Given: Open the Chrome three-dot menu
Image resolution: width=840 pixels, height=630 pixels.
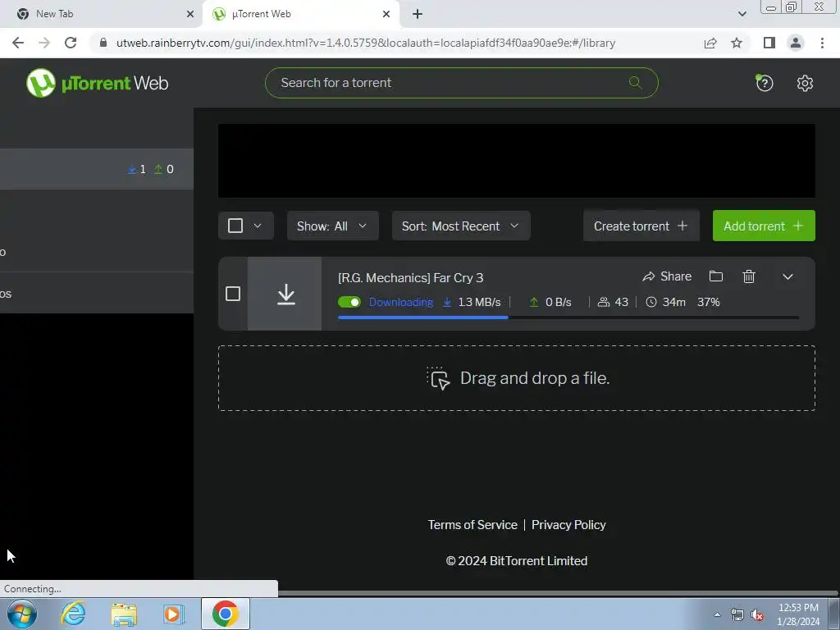Looking at the screenshot, I should pyautogui.click(x=822, y=43).
